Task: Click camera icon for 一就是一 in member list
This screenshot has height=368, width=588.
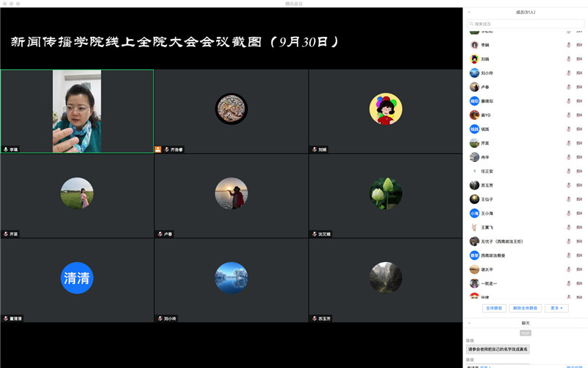Action: tap(579, 283)
